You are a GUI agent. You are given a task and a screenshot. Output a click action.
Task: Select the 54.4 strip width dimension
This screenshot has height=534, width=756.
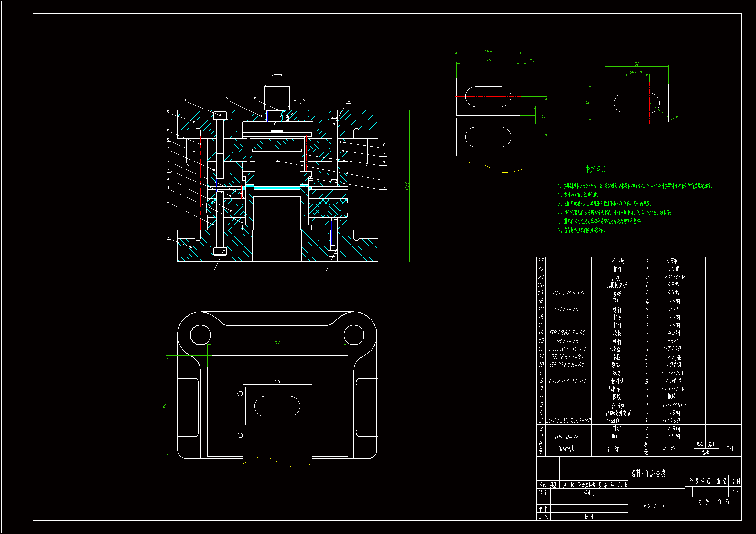coord(488,51)
